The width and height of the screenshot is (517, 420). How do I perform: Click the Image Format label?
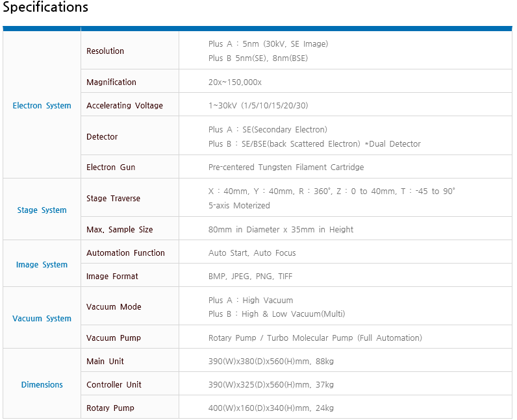pos(112,276)
